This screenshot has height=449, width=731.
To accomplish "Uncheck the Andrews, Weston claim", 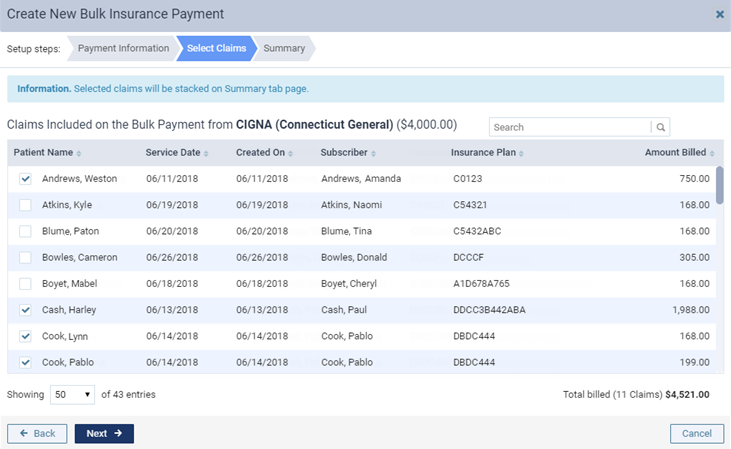I will click(25, 179).
